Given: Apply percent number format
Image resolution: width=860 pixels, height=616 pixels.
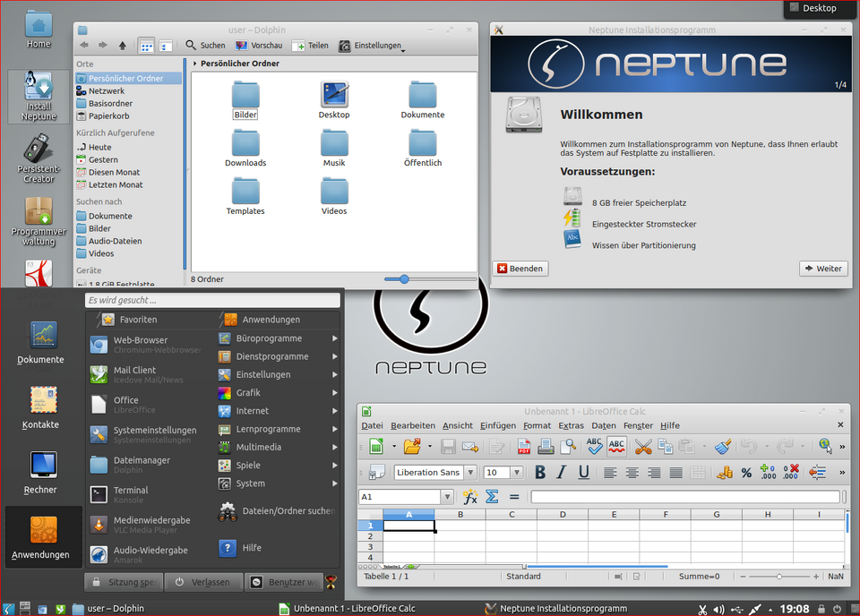Looking at the screenshot, I should (x=746, y=472).
